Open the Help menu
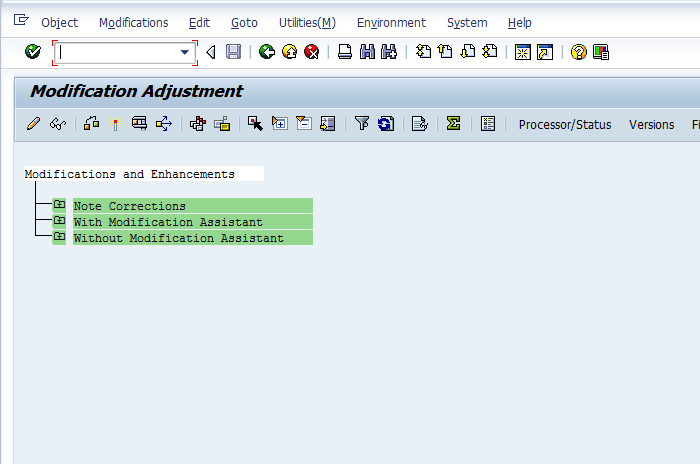The height and width of the screenshot is (464, 700). coord(520,23)
